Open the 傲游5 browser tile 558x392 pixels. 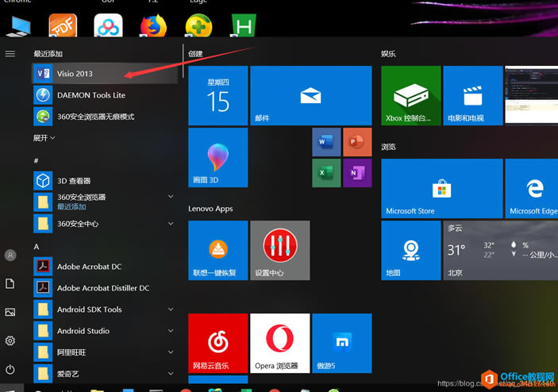pyautogui.click(x=341, y=344)
